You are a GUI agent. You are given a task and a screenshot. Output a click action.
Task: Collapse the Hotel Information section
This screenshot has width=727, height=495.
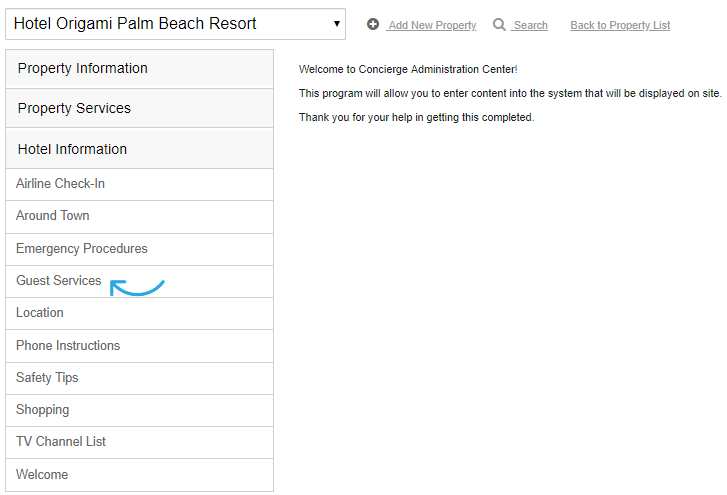pos(140,149)
